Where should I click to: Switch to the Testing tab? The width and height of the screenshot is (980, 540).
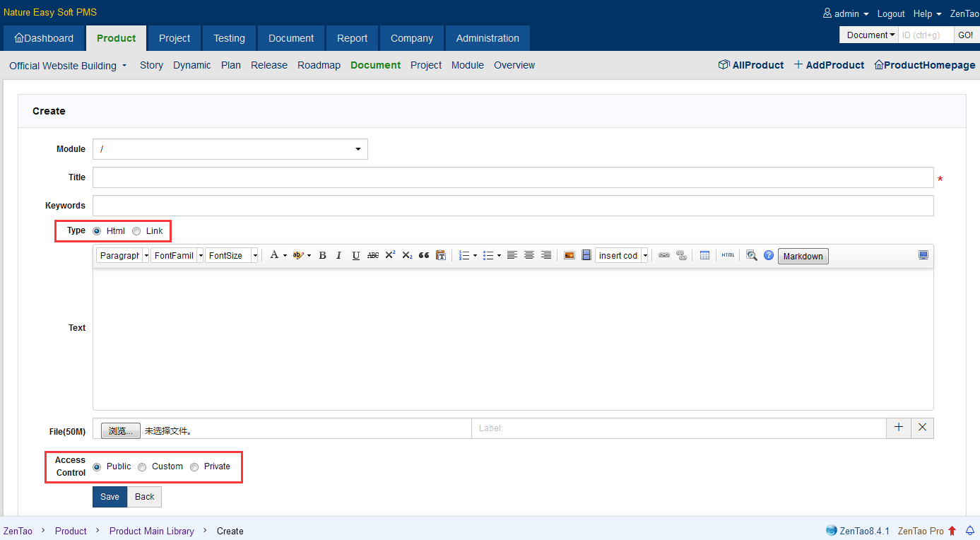229,38
